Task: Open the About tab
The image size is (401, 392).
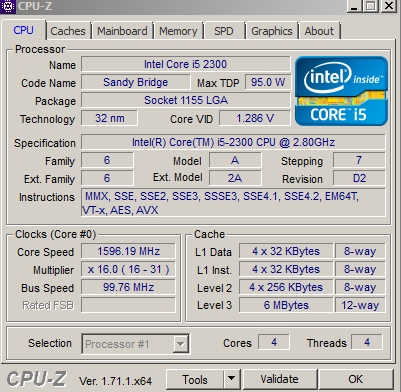Action: click(x=319, y=31)
